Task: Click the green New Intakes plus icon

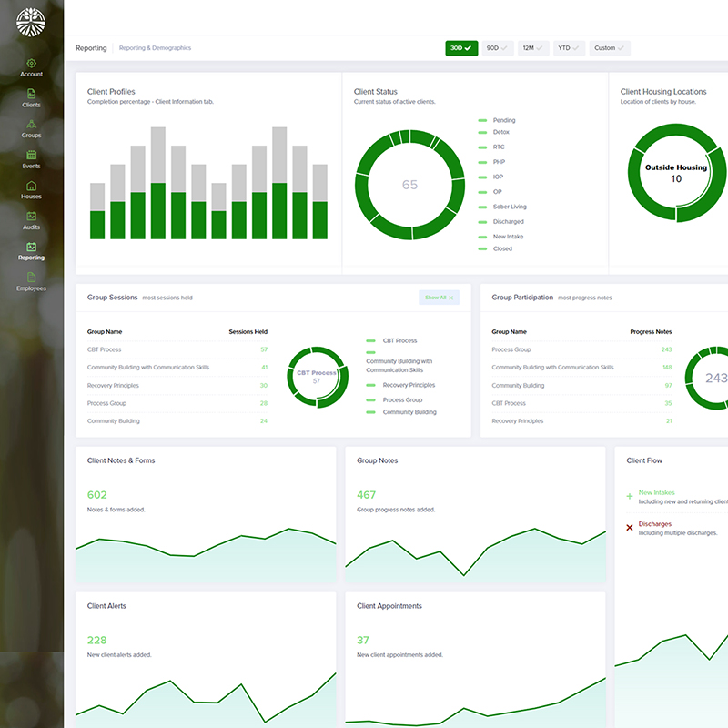Action: click(628, 496)
